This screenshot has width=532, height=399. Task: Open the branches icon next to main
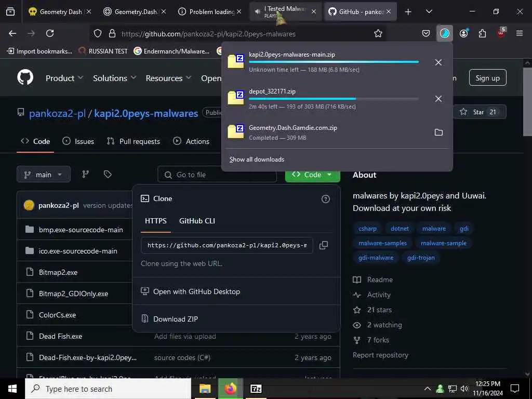[85, 174]
